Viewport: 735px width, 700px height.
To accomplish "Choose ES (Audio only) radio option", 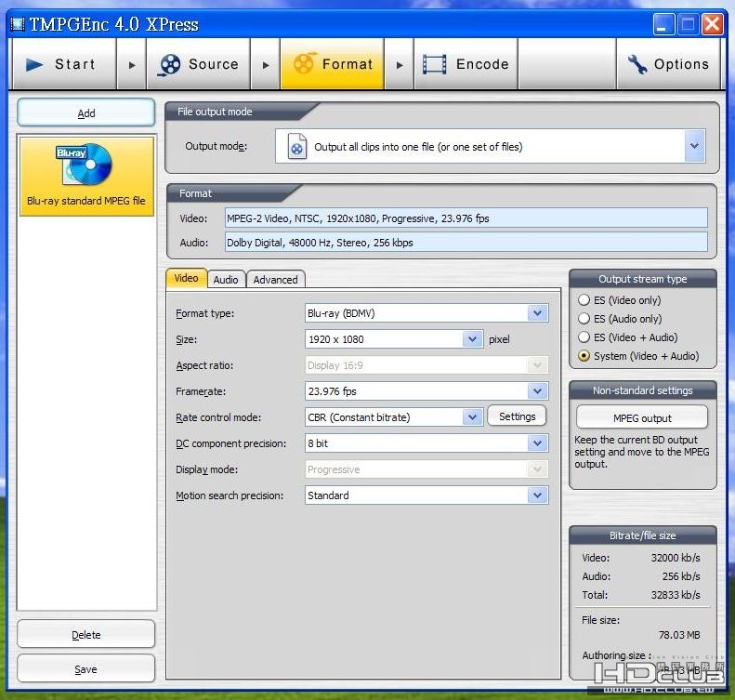I will pos(584,319).
